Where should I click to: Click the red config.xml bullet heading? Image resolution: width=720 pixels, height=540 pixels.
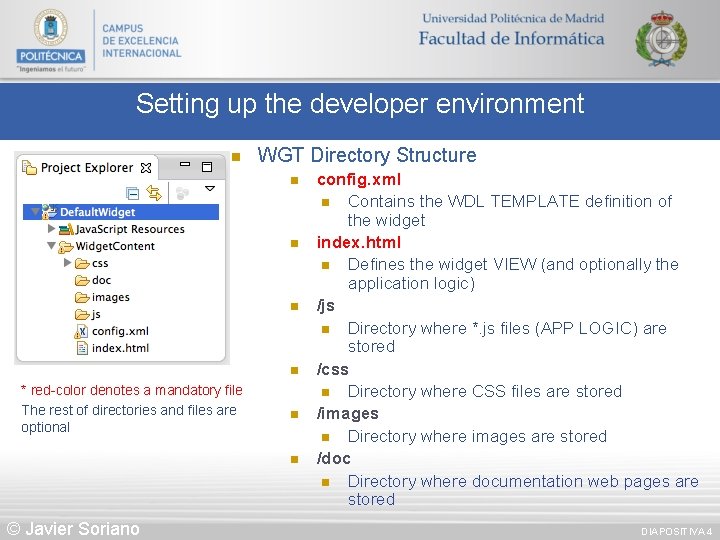[x=359, y=180]
